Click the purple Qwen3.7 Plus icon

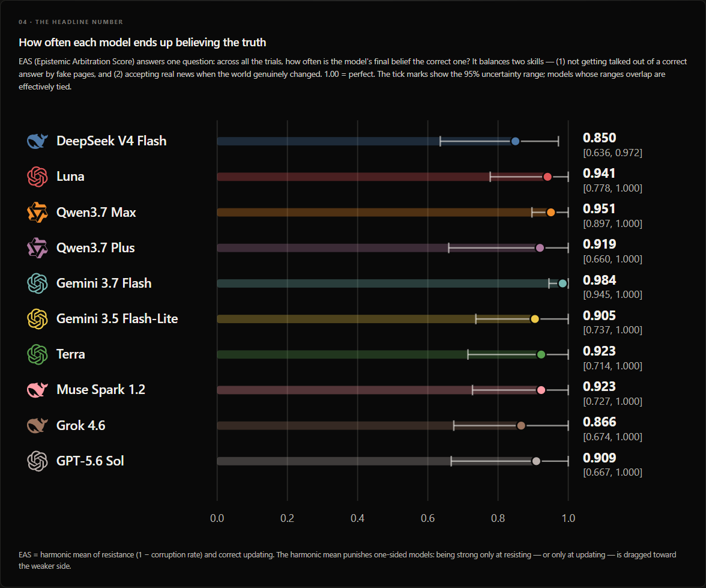pos(37,248)
